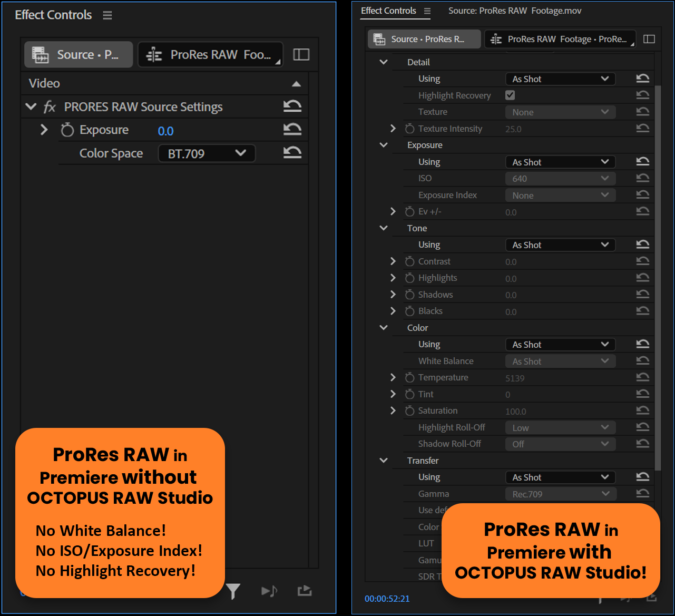Reset Gamma parameter
Image resolution: width=675 pixels, height=616 pixels.
point(642,493)
